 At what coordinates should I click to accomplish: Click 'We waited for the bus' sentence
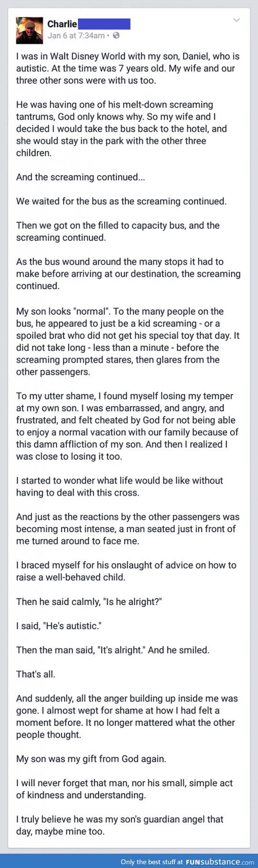[121, 201]
